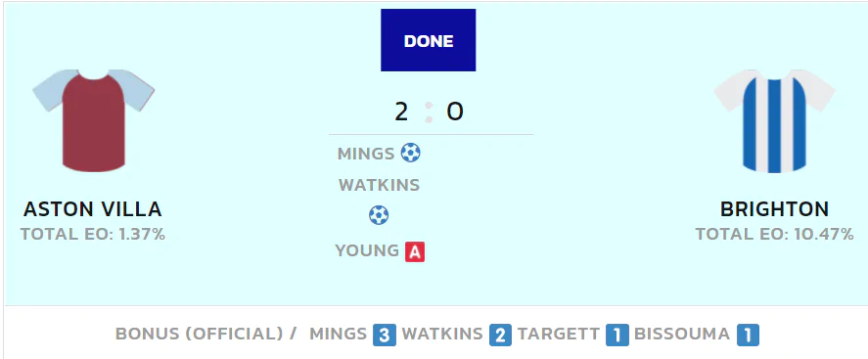This screenshot has width=868, height=359.
Task: Click Bissouma bonus points badge showing 1
Action: (748, 336)
